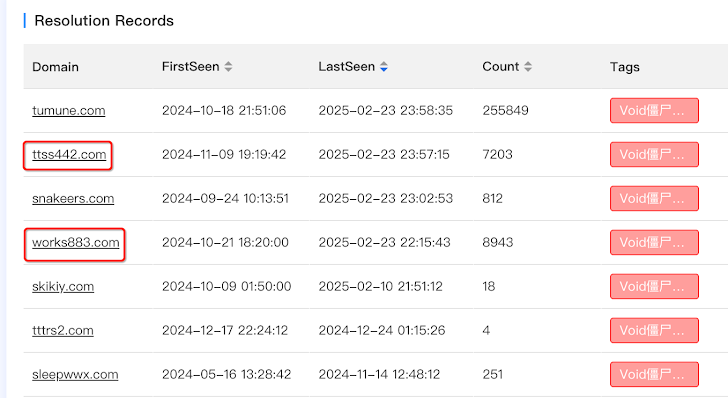Click the Void tag in works883.com row
This screenshot has width=728, height=398.
[654, 242]
